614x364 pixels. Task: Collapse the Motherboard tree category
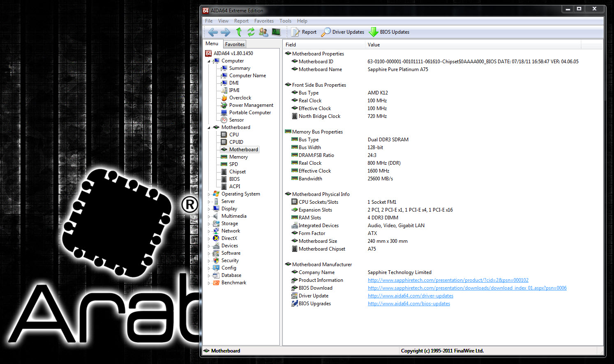tap(209, 128)
